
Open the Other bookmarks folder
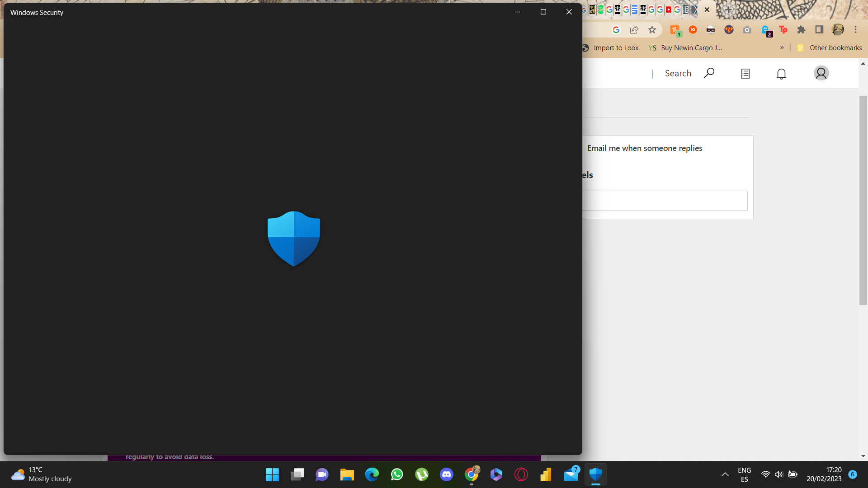[830, 48]
